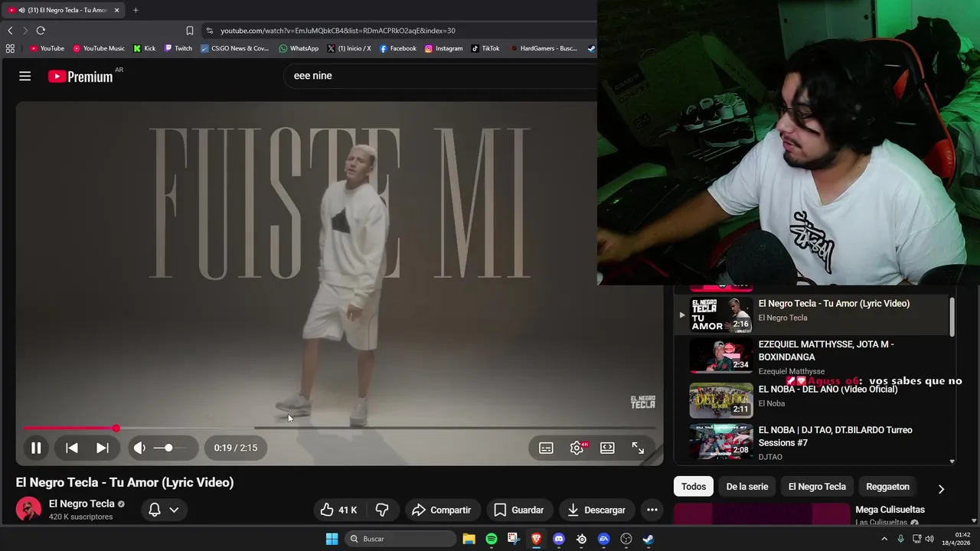Screen dimensions: 980x551
Task: Open browser apps grid icon in bookmarks bar
Action: (10, 48)
